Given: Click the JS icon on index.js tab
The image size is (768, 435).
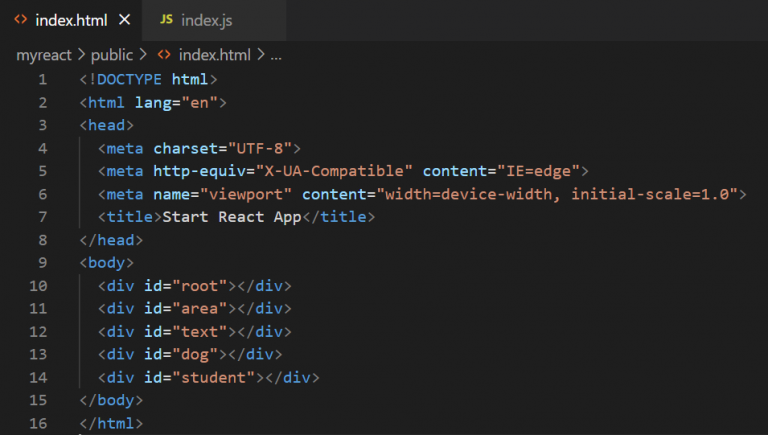Looking at the screenshot, I should pos(166,20).
